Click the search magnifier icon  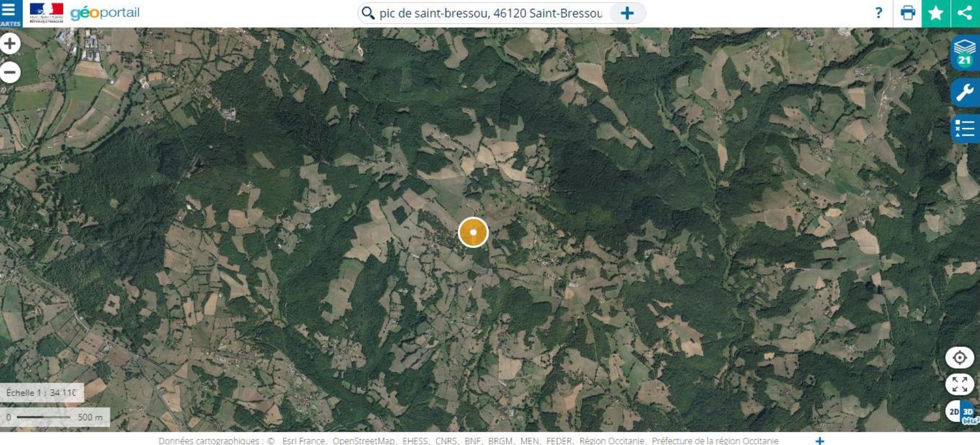coord(368,13)
